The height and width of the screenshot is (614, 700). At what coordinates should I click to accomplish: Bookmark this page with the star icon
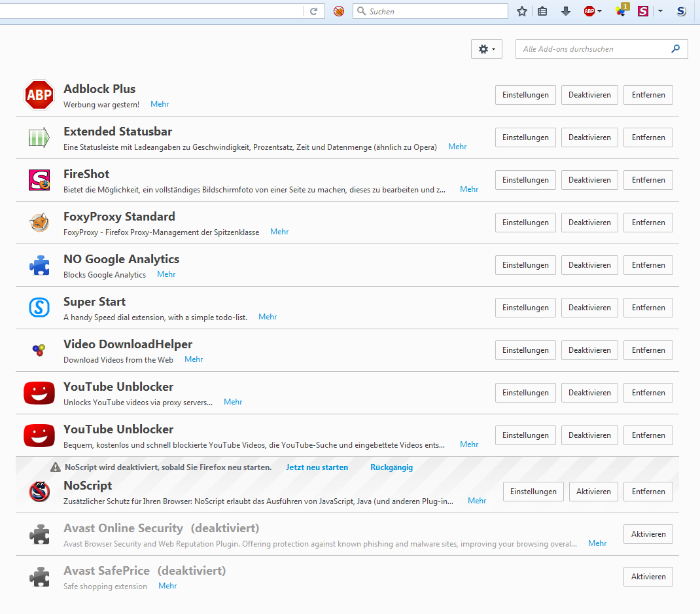(x=522, y=11)
